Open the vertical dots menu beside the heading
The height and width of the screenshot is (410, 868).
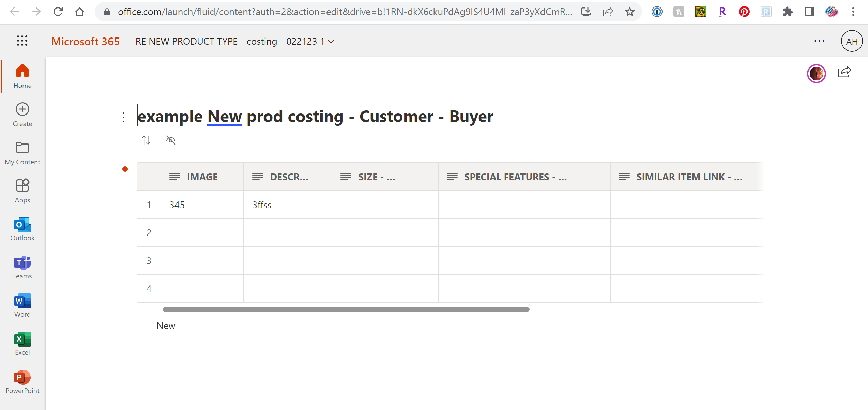coord(124,117)
